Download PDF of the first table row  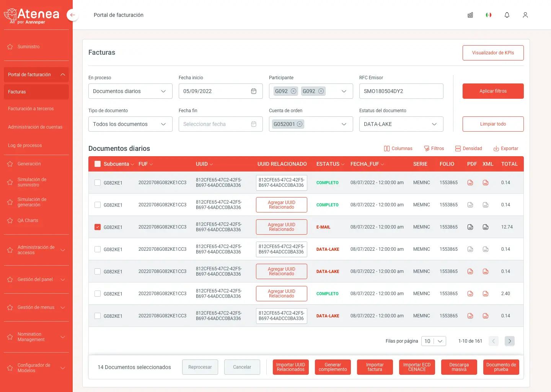[x=470, y=183]
